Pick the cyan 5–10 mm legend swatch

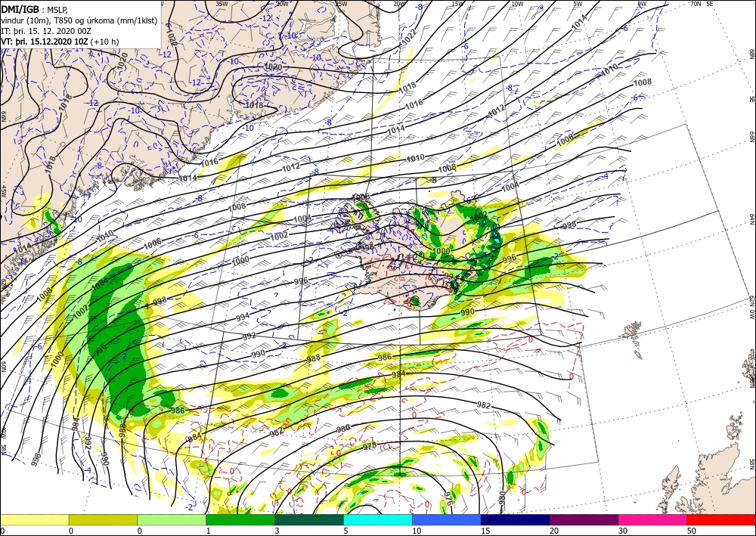pos(378,519)
